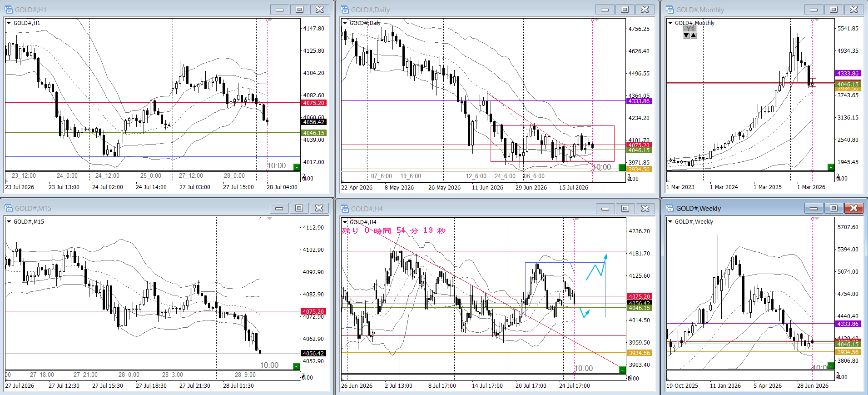Click the red 4075.20 price label in H1 chart
The image size is (868, 395).
click(314, 103)
